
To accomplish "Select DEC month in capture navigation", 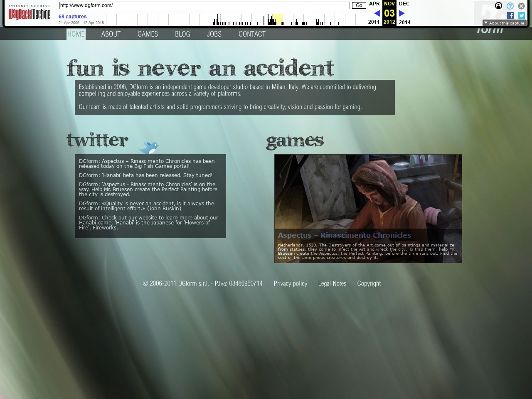I will click(x=404, y=4).
